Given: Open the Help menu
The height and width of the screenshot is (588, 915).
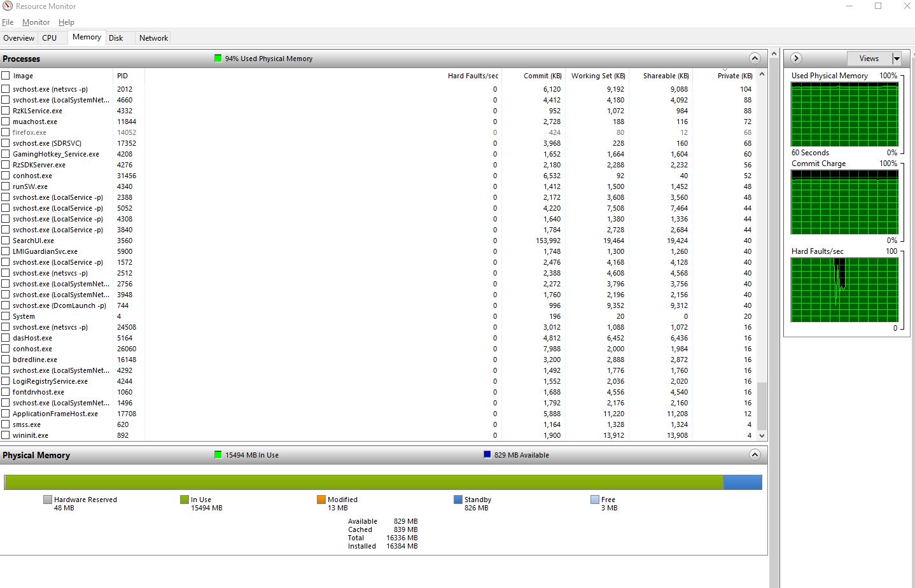Looking at the screenshot, I should tap(66, 22).
